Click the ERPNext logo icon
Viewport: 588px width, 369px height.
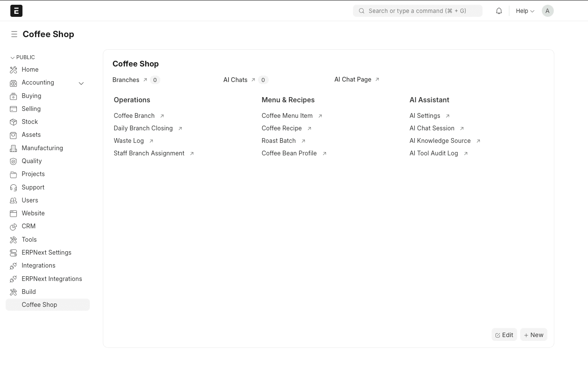(x=16, y=11)
